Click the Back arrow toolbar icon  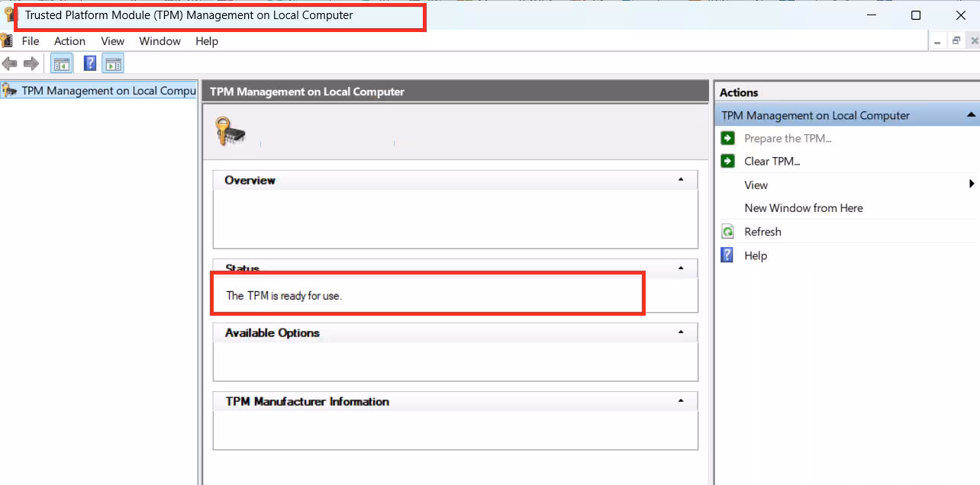[9, 64]
